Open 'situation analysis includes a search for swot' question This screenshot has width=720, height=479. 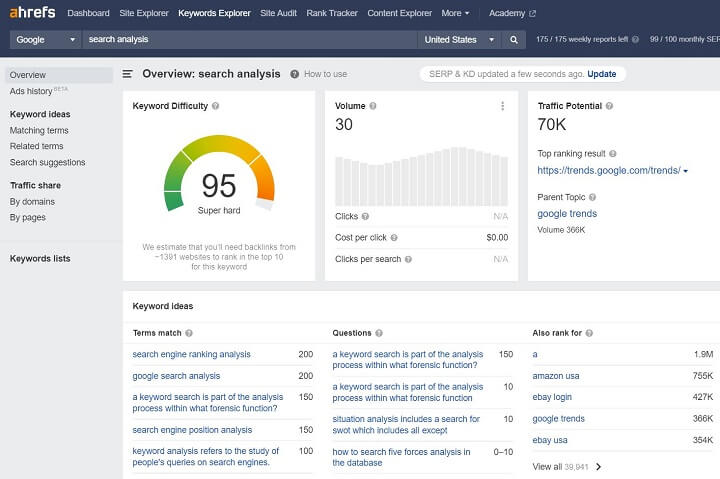[406, 425]
